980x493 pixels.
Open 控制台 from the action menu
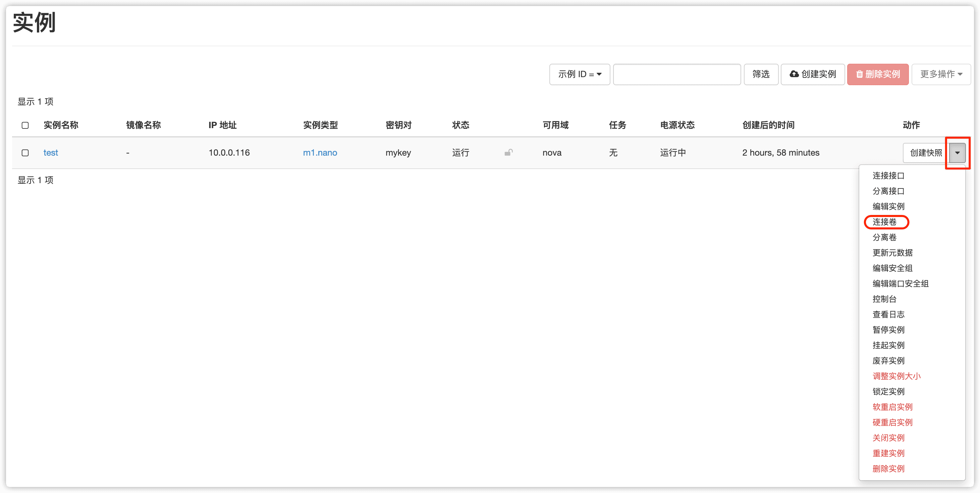(884, 299)
